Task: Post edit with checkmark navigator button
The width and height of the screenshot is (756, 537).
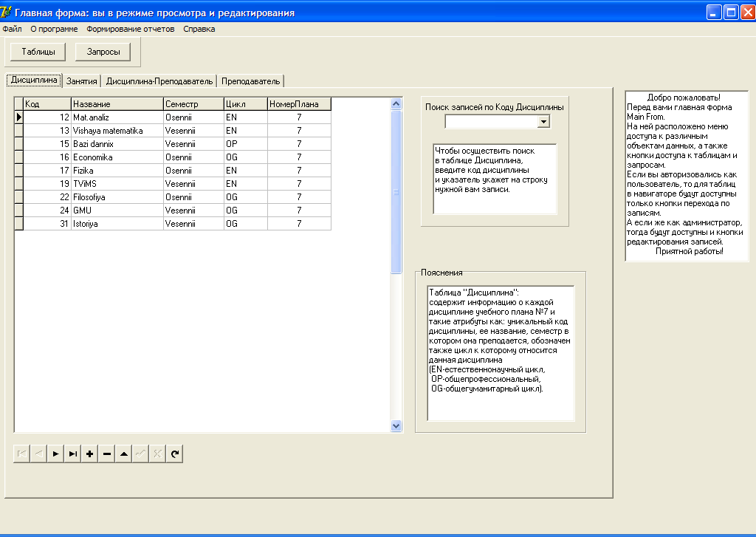Action: click(x=140, y=454)
